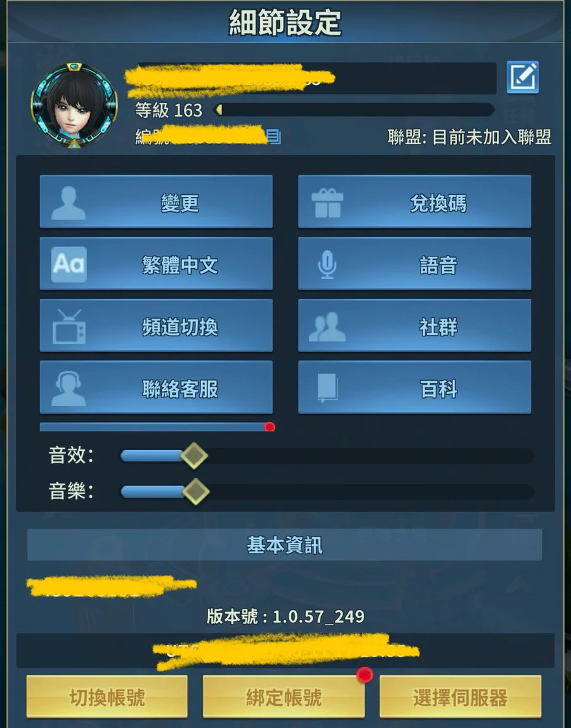The width and height of the screenshot is (571, 728).
Task: Click the 綁定帳號 bind account button
Action: coord(284,697)
